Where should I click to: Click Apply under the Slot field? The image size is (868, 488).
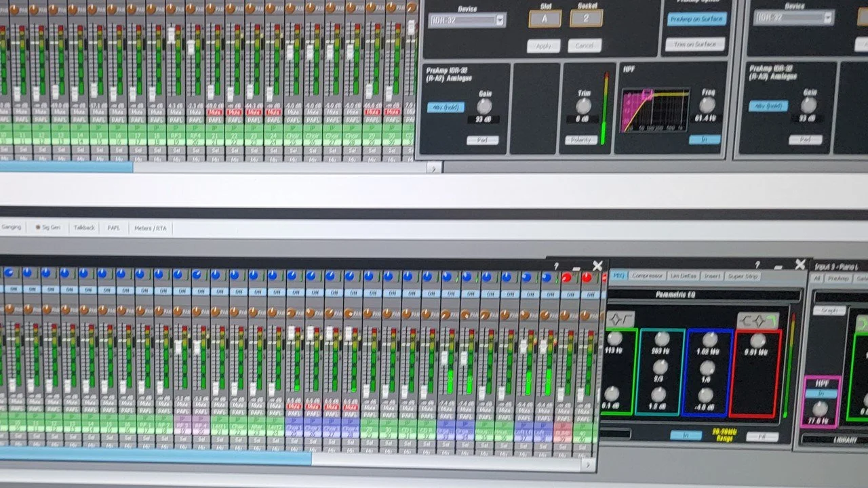(x=544, y=46)
